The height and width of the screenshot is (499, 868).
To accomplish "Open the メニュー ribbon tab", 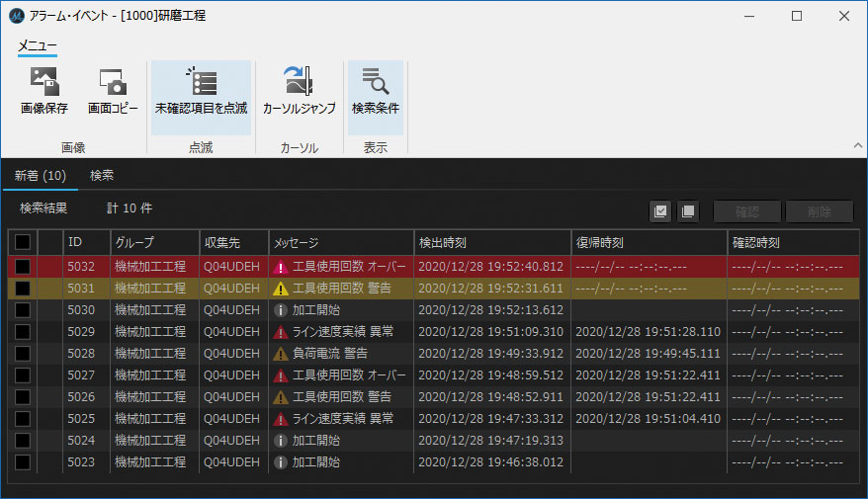I will coord(38,45).
